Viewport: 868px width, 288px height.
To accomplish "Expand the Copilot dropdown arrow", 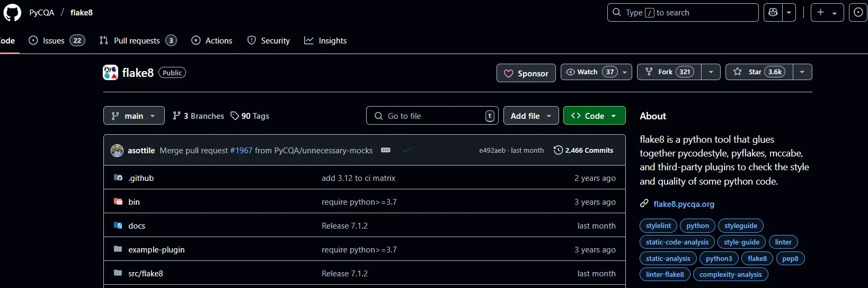I will (789, 12).
